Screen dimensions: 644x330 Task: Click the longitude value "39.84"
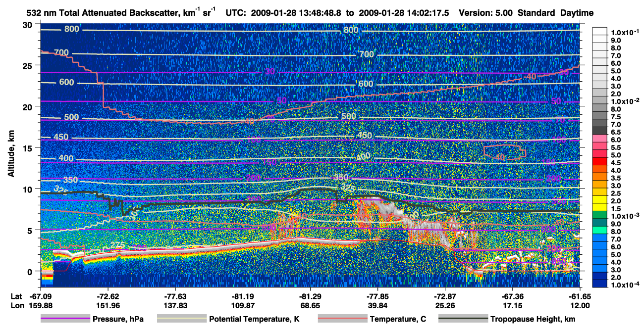pyautogui.click(x=377, y=305)
